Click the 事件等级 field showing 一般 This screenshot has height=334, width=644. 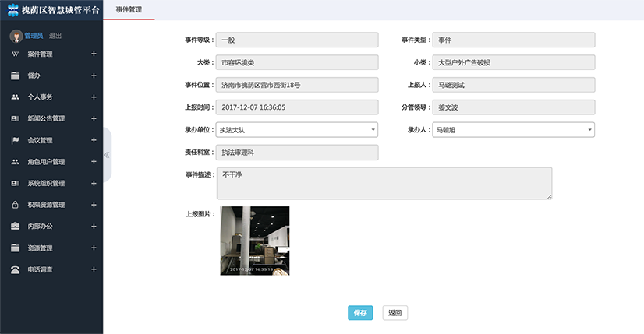(x=297, y=40)
